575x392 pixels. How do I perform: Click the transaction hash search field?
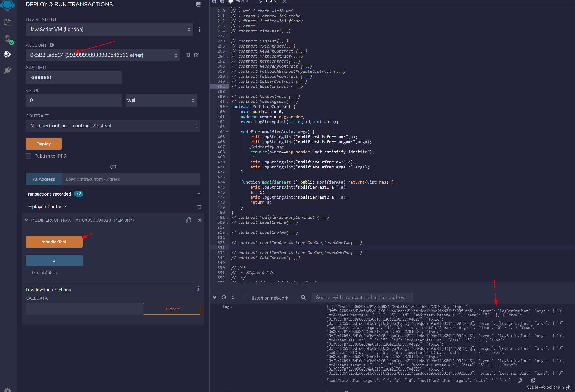[362, 297]
